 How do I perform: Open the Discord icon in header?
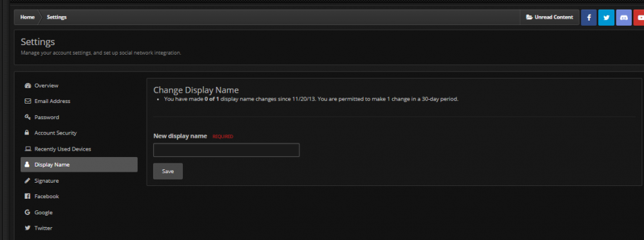[624, 17]
